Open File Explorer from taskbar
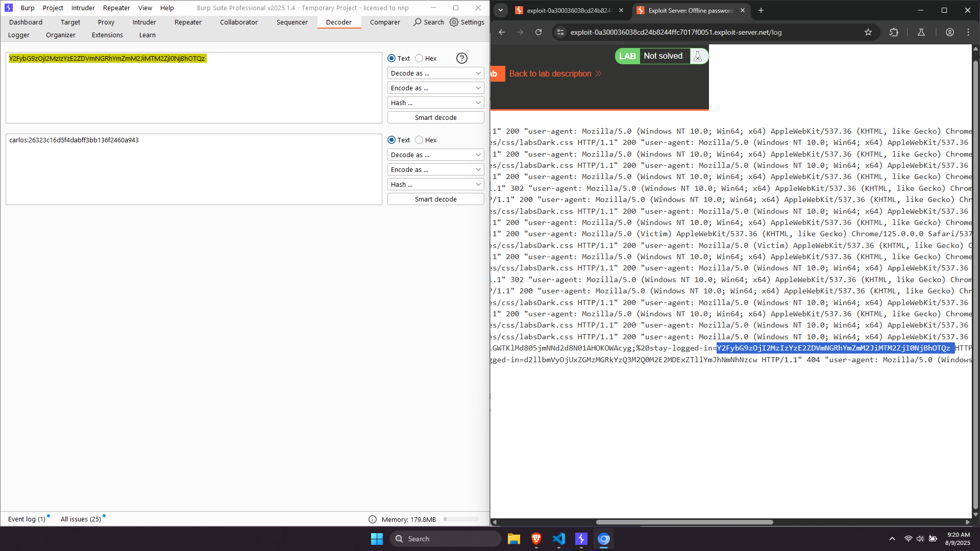The width and height of the screenshot is (980, 551). tap(513, 539)
